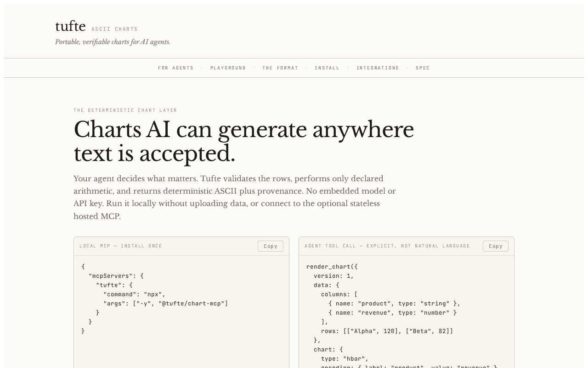This screenshot has height=368, width=588.
Task: Click the "command": "npx" code line
Action: tap(135, 294)
